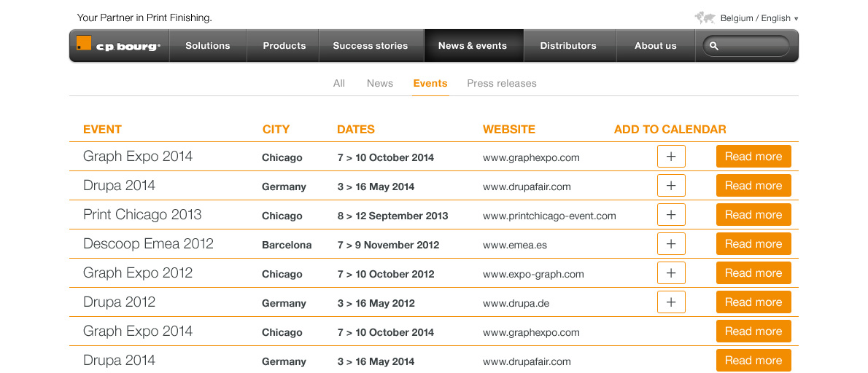The image size is (868, 373).
Task: Click the 7 > 10 October 2012 date
Action: (386, 274)
